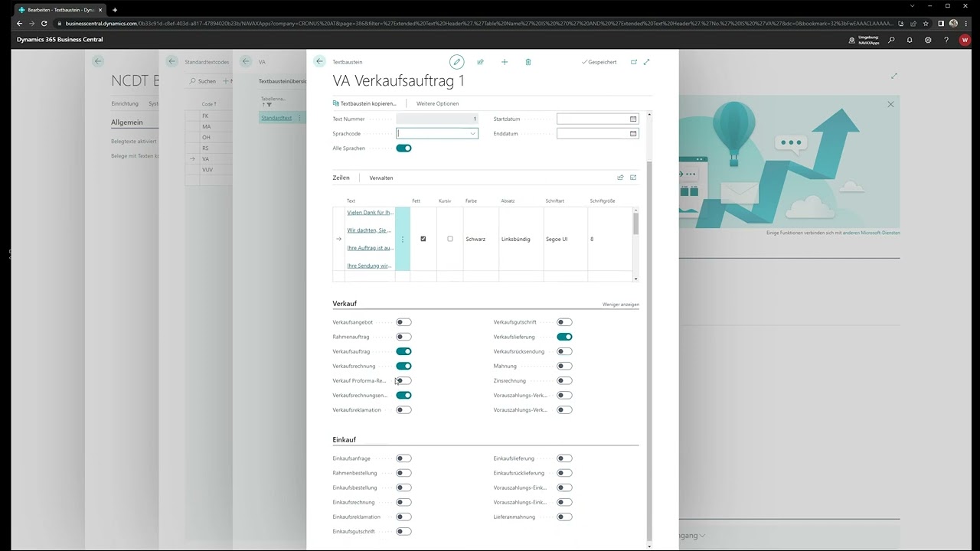Select the Zeilen section tab
The image size is (980, 551).
point(341,178)
